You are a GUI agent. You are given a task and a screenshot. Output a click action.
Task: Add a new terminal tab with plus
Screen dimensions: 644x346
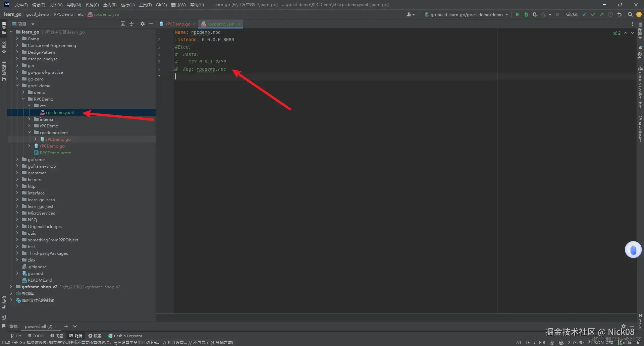coord(66,326)
